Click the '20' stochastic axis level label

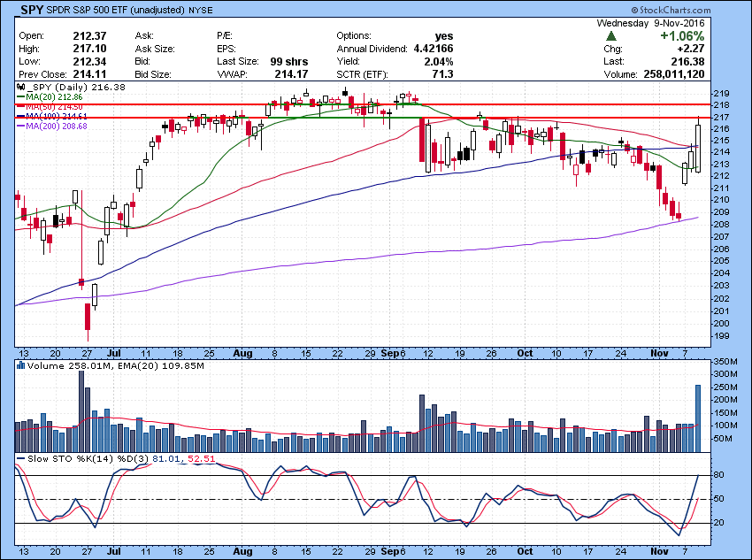tap(719, 523)
